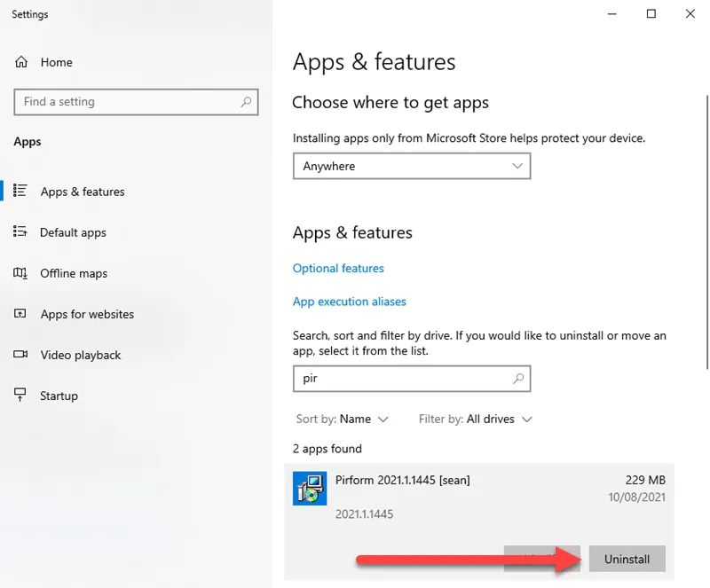Viewport: 710px width, 588px height.
Task: Navigate to Default apps in the sidebar
Action: click(73, 232)
